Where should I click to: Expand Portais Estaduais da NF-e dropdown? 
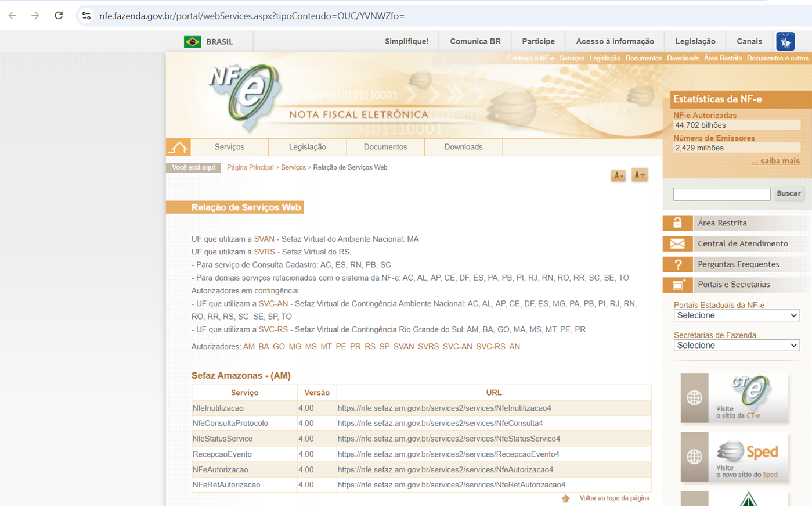pyautogui.click(x=737, y=315)
